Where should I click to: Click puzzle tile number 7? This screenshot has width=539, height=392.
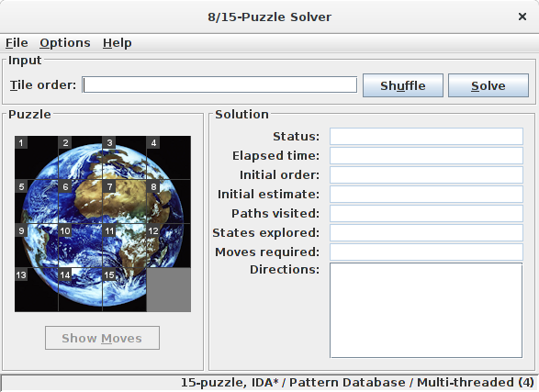pos(125,202)
